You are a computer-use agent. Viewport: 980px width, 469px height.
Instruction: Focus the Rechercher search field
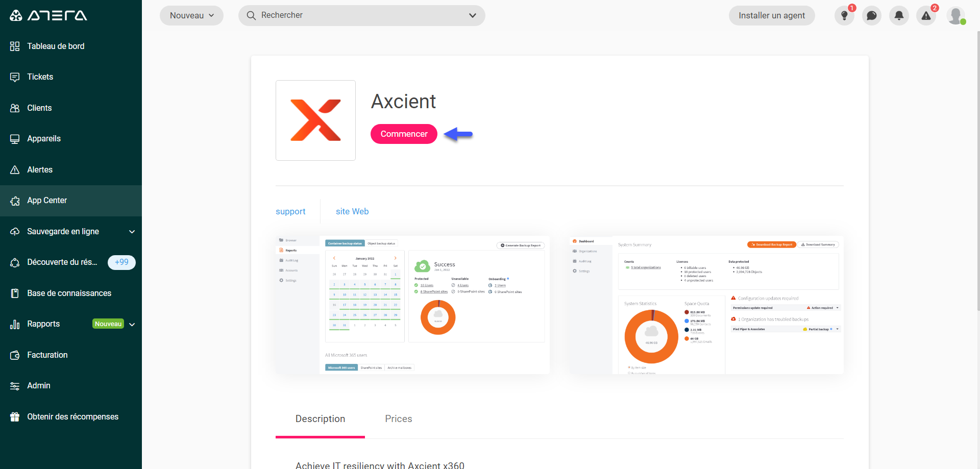point(361,15)
